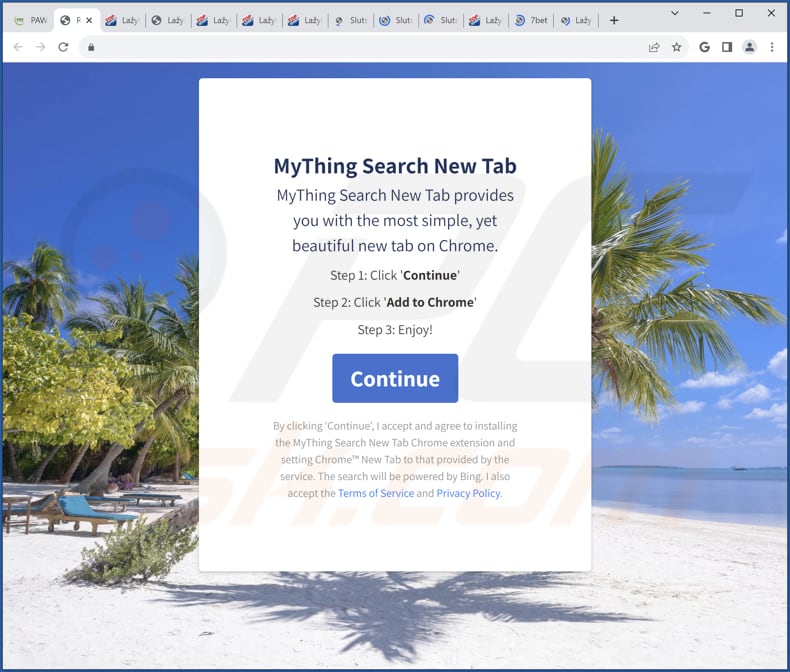Open the Privacy Policy link
790x672 pixels.
[469, 493]
